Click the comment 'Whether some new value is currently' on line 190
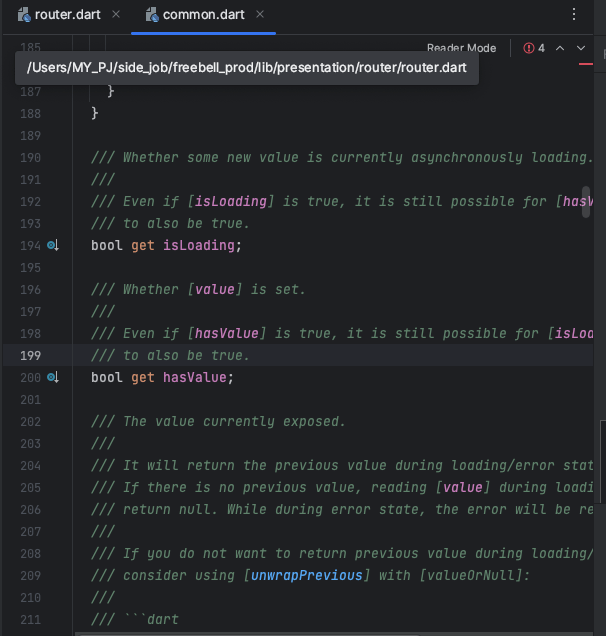 click(263, 158)
